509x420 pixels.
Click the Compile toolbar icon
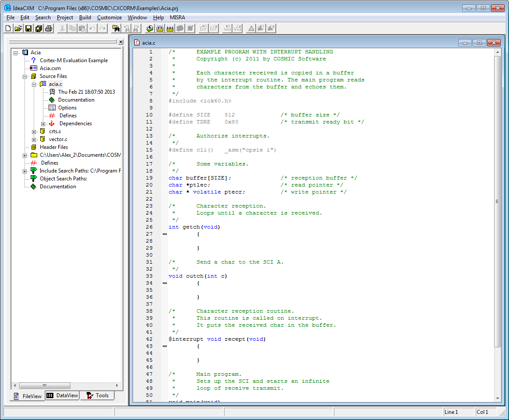(150, 28)
